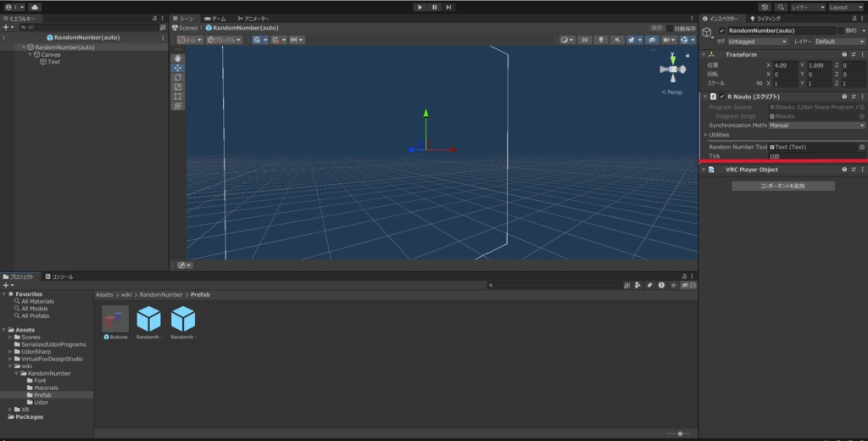
Task: Switch to the コンソール tab
Action: [x=59, y=276]
